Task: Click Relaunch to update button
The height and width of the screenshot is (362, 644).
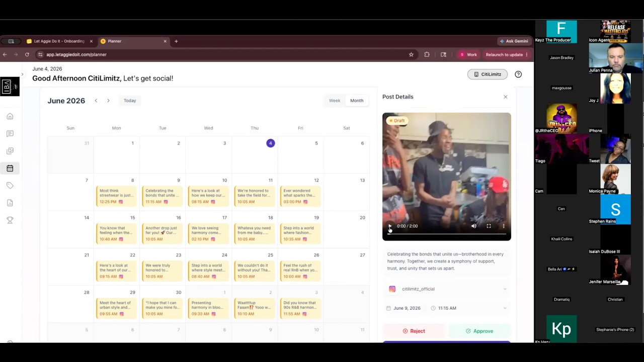Action: [507, 54]
